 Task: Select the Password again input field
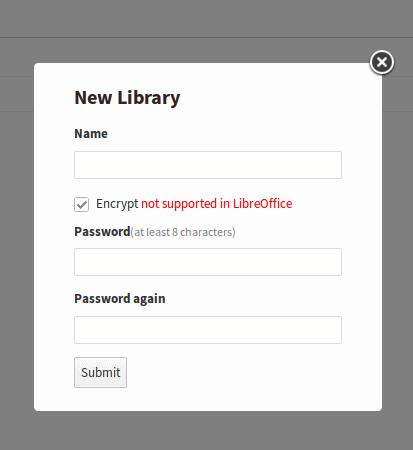coord(208,330)
